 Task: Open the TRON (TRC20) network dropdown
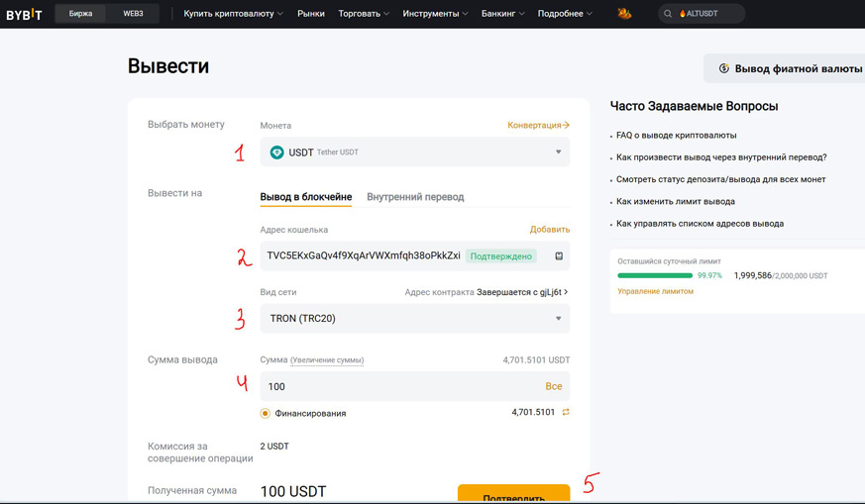point(415,318)
